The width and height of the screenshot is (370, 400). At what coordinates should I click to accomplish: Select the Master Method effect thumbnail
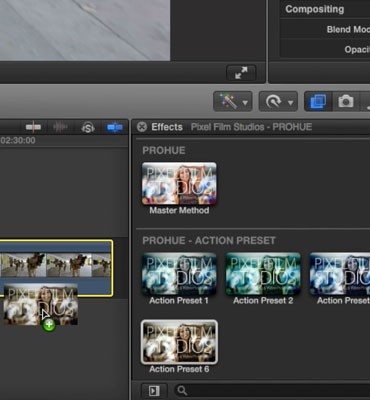click(x=179, y=183)
